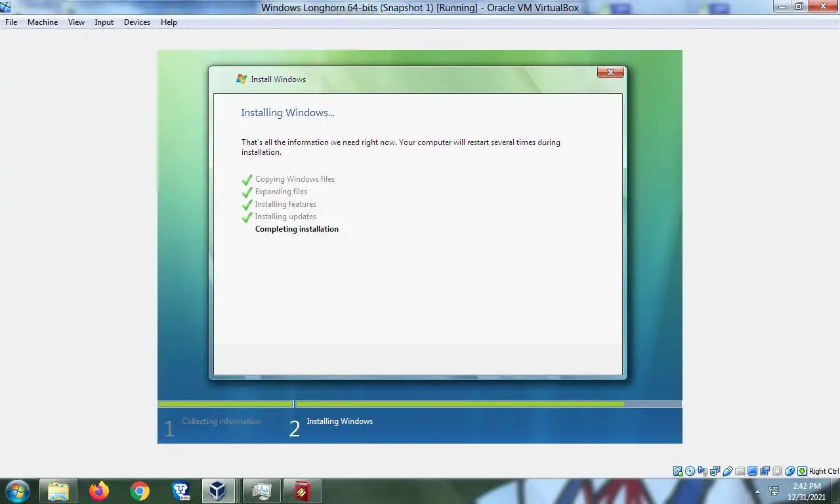
Task: Click the optical disk status icon
Action: pos(690,471)
